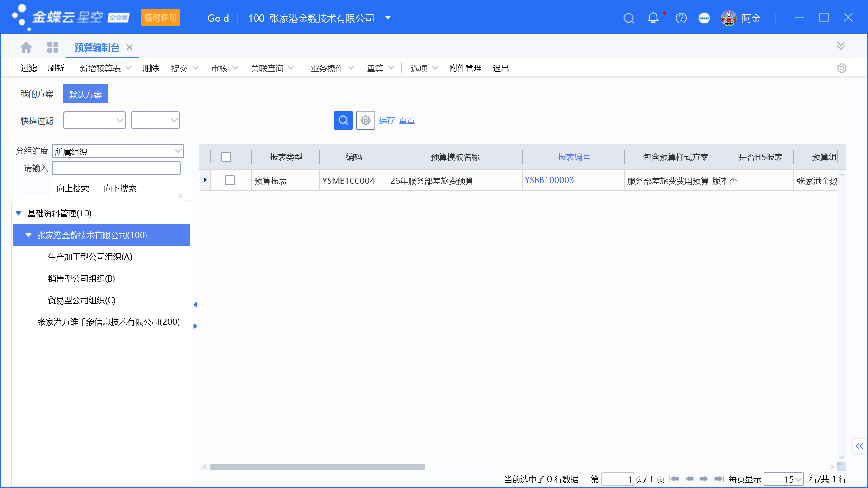Open the 选项 dropdown
The height and width of the screenshot is (488, 868).
pyautogui.click(x=435, y=68)
